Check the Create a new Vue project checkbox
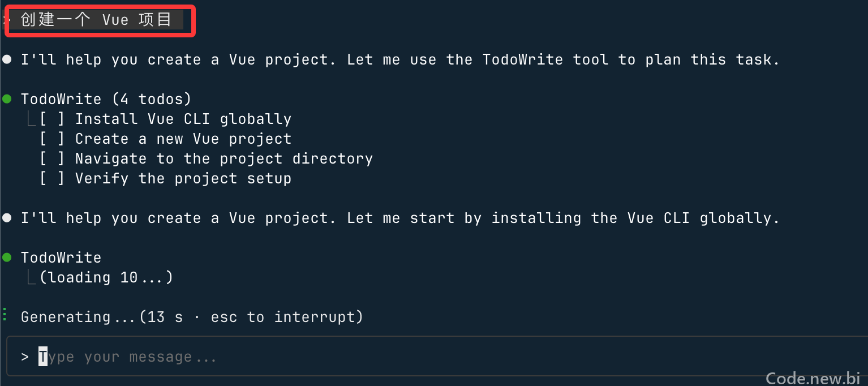 (x=52, y=139)
